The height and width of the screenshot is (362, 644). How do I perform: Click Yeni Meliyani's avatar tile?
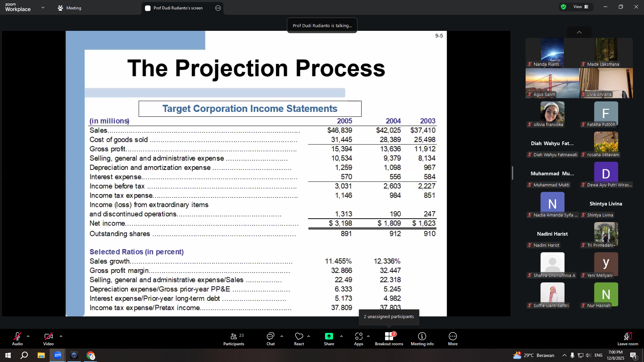tap(606, 264)
